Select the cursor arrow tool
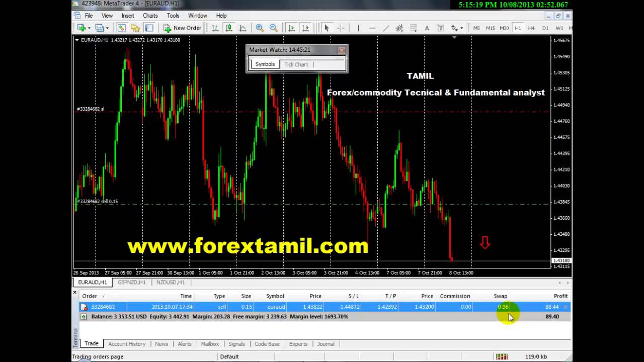This screenshot has height=362, width=644. 327,28
